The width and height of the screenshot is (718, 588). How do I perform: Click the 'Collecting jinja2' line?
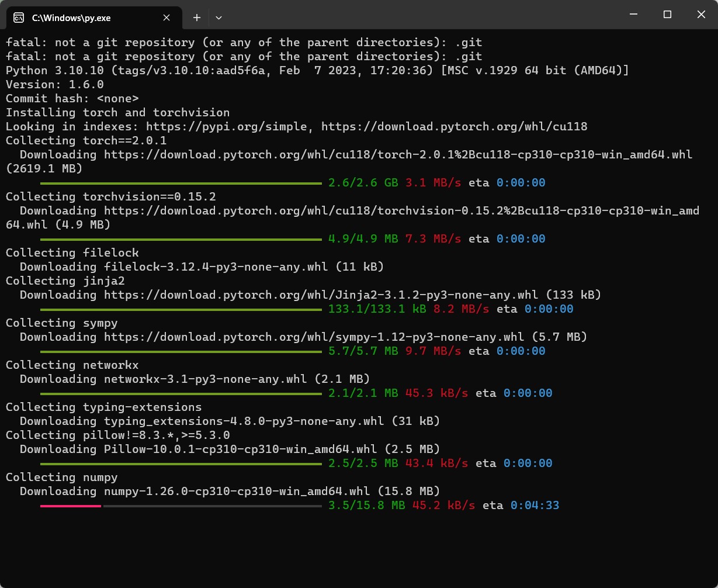[65, 281]
